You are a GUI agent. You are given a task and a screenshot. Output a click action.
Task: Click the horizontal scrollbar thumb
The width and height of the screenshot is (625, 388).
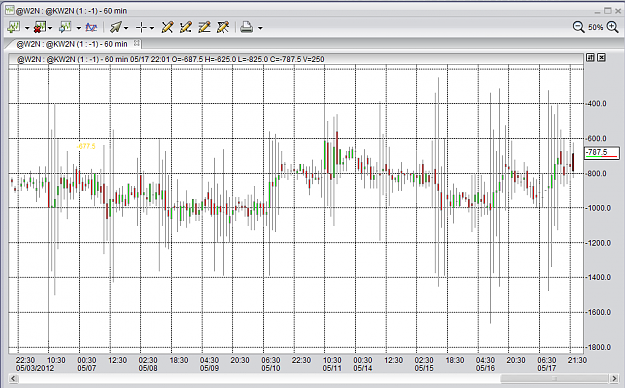tap(554, 378)
